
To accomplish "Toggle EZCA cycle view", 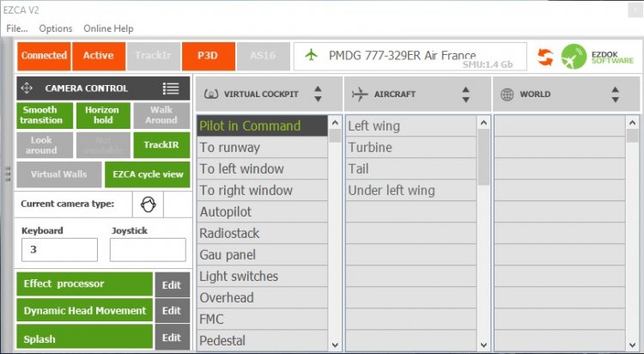I will coord(148,174).
